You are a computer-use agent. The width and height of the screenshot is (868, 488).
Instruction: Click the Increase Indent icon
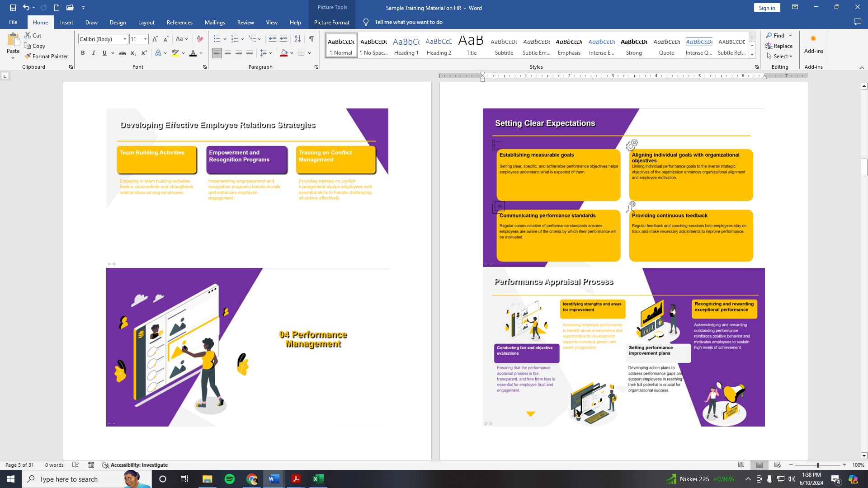pyautogui.click(x=283, y=39)
